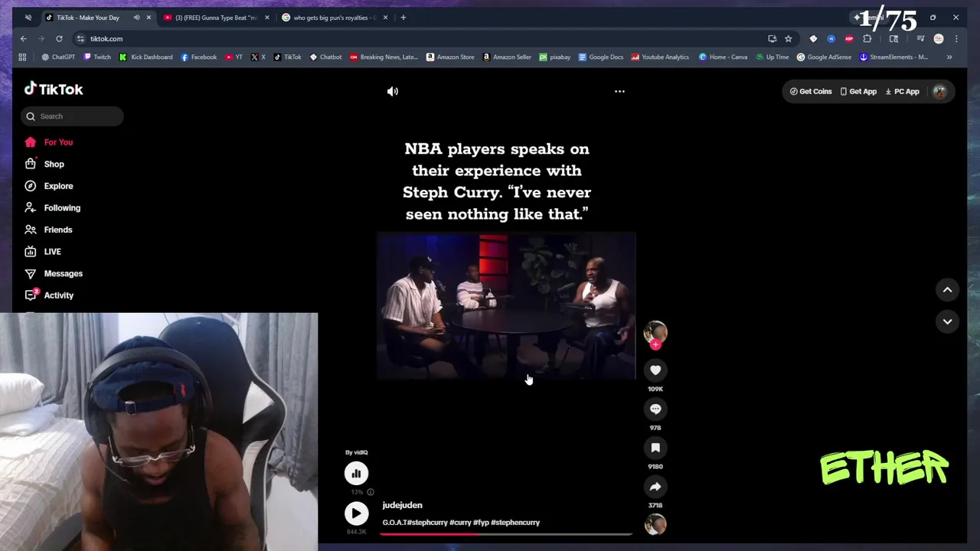Share the video with arrow icon
Image resolution: width=980 pixels, height=551 pixels.
(x=655, y=487)
